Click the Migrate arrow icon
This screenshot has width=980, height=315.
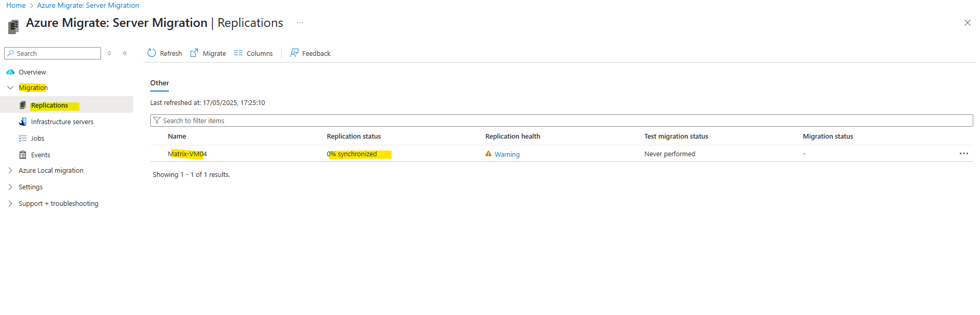tap(194, 53)
